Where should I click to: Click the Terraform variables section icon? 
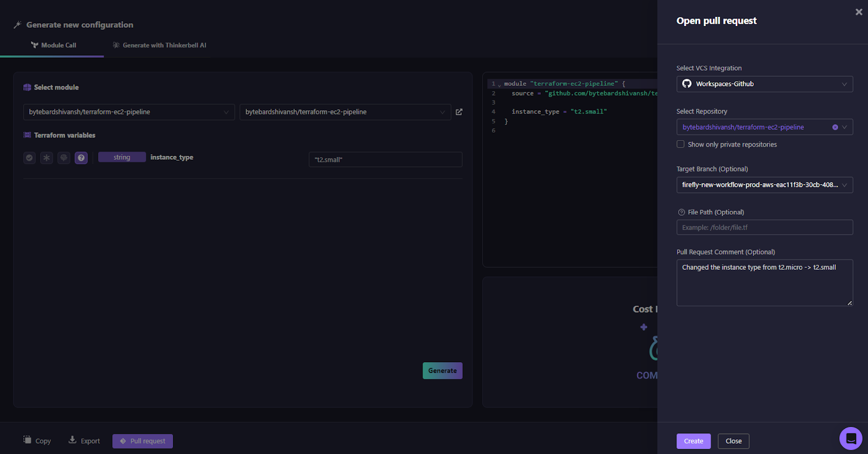point(27,135)
